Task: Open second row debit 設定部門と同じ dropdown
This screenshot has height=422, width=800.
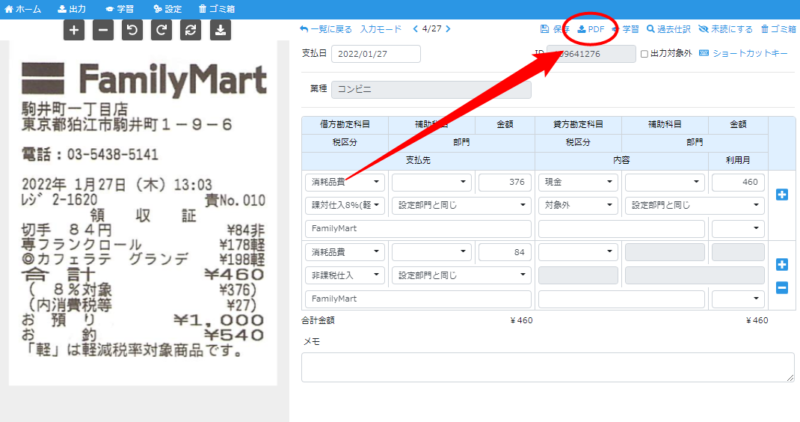Action: [x=462, y=275]
